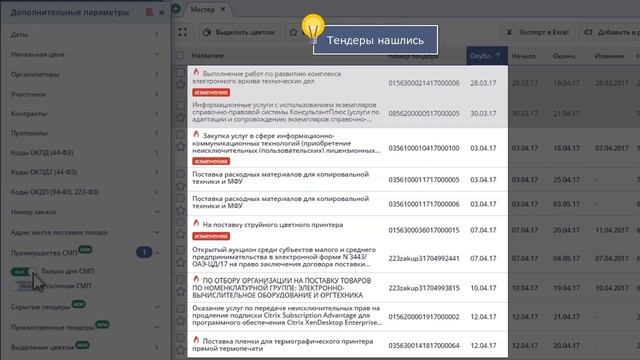This screenshot has height=360, width=640.
Task: Expand the Контракты section
Action: [85, 113]
